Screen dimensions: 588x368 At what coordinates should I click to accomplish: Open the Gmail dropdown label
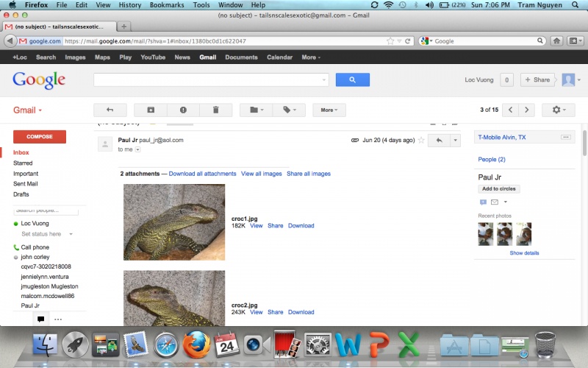[x=27, y=110]
